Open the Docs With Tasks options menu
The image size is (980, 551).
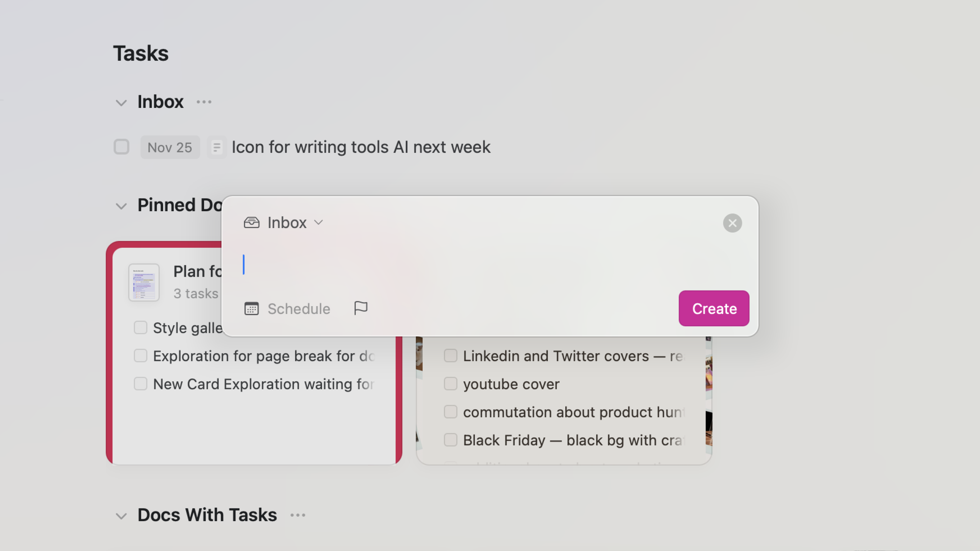pyautogui.click(x=298, y=515)
